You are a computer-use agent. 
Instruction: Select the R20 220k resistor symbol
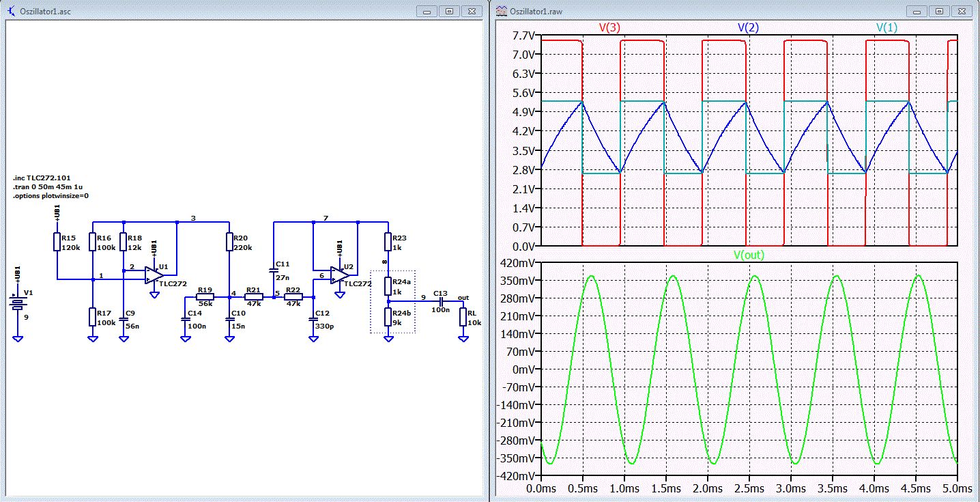click(x=229, y=242)
